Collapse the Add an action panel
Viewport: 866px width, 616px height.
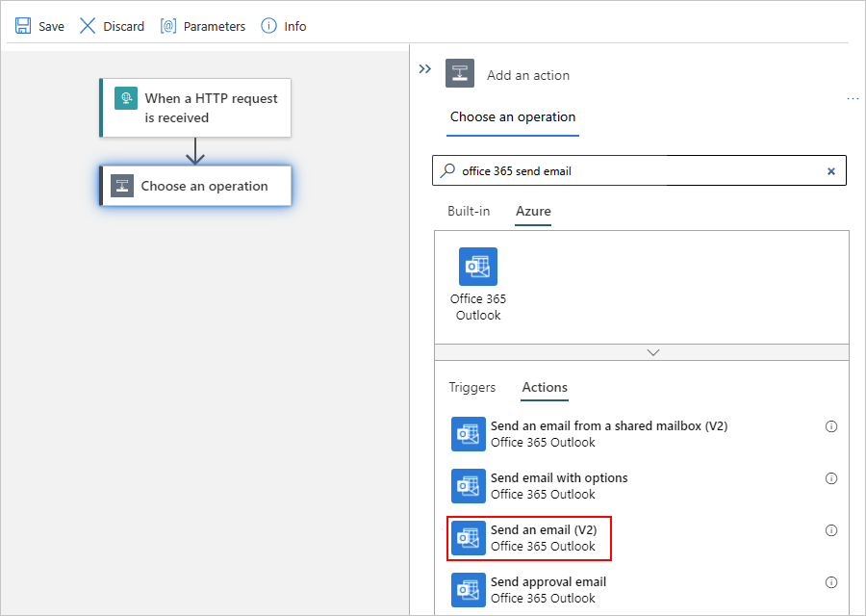[x=424, y=69]
